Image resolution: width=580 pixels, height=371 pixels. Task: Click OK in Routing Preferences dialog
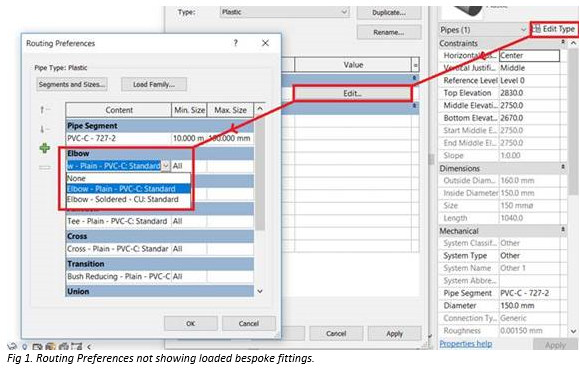click(190, 323)
